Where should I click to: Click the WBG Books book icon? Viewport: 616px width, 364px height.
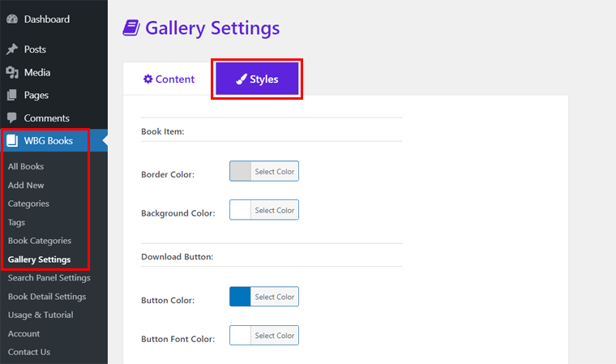point(12,140)
